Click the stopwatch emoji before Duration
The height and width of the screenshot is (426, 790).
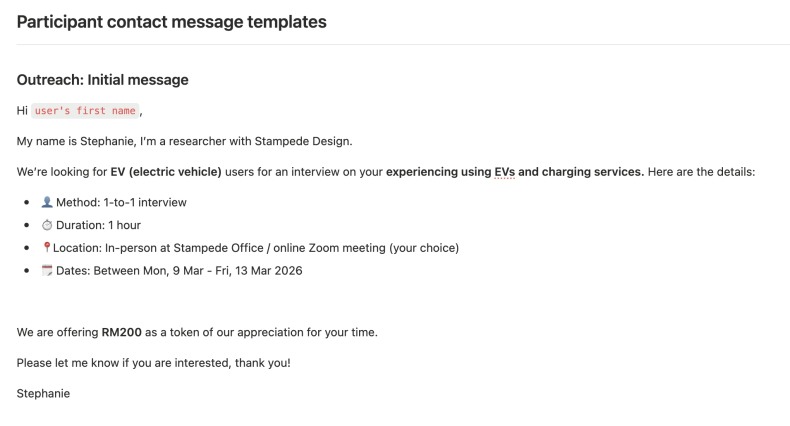(x=46, y=225)
